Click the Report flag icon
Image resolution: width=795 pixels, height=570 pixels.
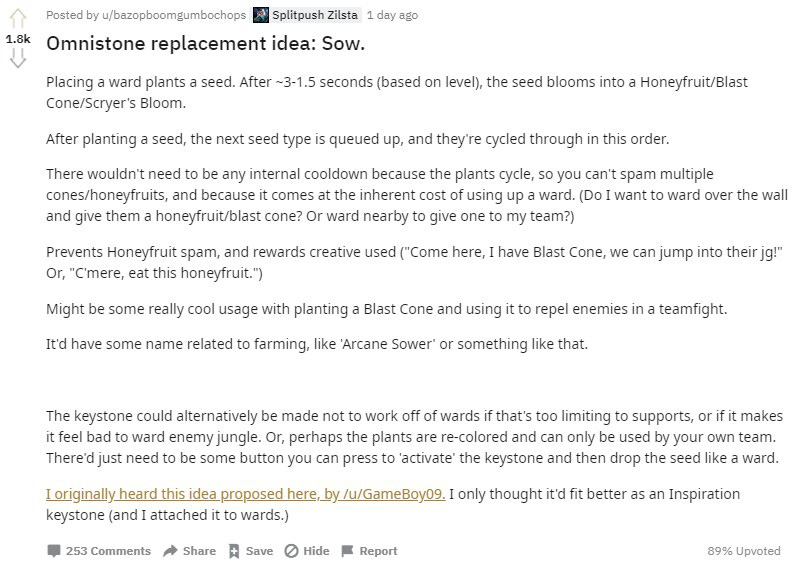coord(347,551)
